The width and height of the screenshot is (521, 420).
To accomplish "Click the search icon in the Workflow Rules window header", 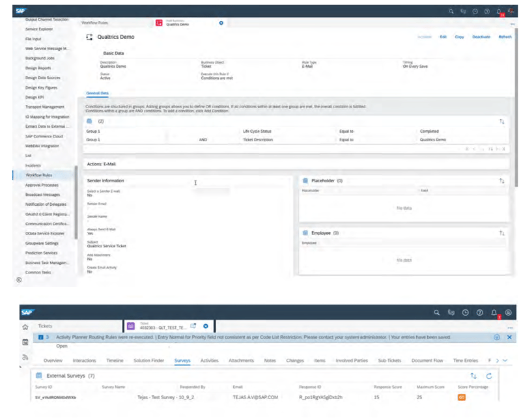I will pos(451,11).
